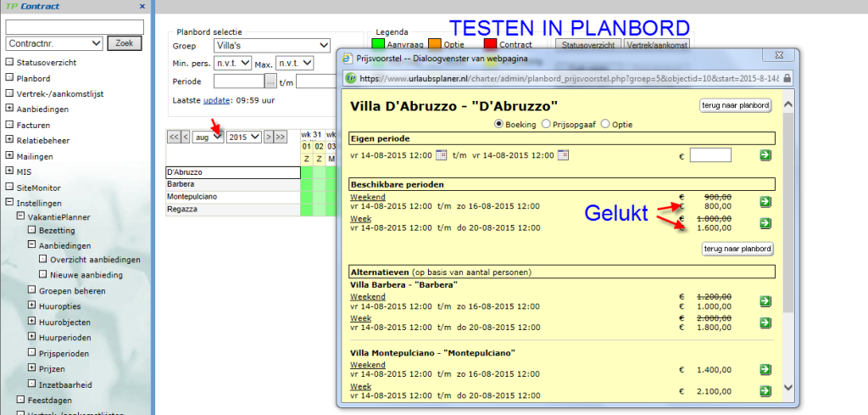Screen dimensions: 868x415
Task: Open calendar picker for Eigen periode start date
Action: (x=440, y=154)
